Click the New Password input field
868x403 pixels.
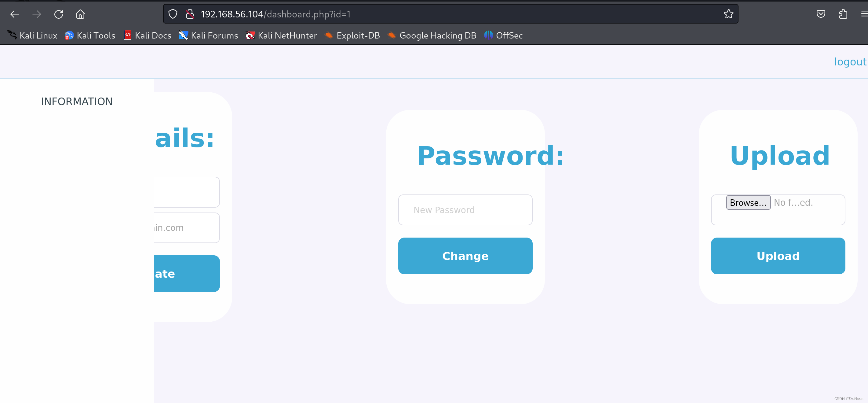(465, 209)
